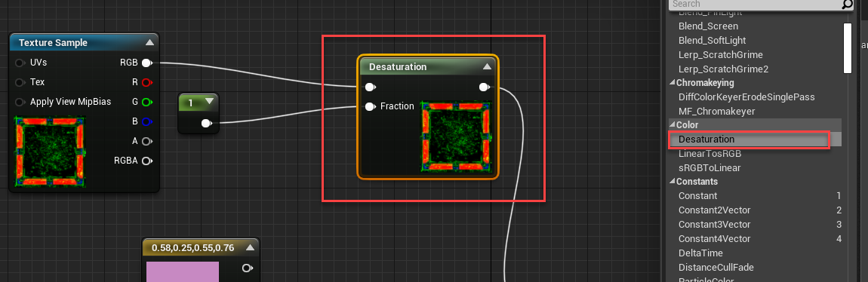This screenshot has width=868, height=282.
Task: Click the RGBA output pin
Action: click(146, 161)
